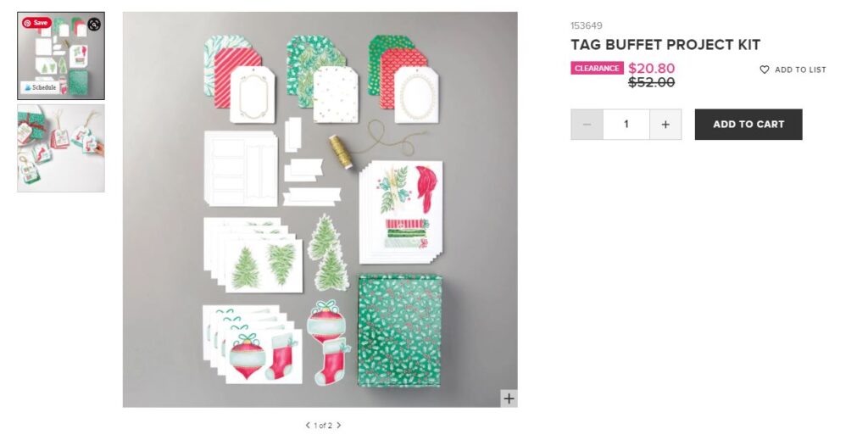Click the Pinterest Save button
Image resolution: width=868 pixels, height=440 pixels.
tap(36, 23)
